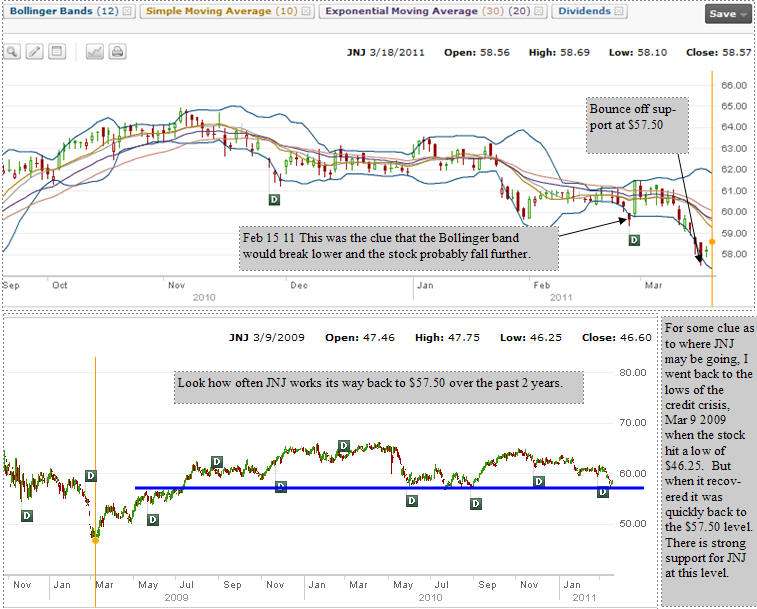This screenshot has height=609, width=757.
Task: Edit the Bollinger Bands (12) period value
Action: [107, 11]
